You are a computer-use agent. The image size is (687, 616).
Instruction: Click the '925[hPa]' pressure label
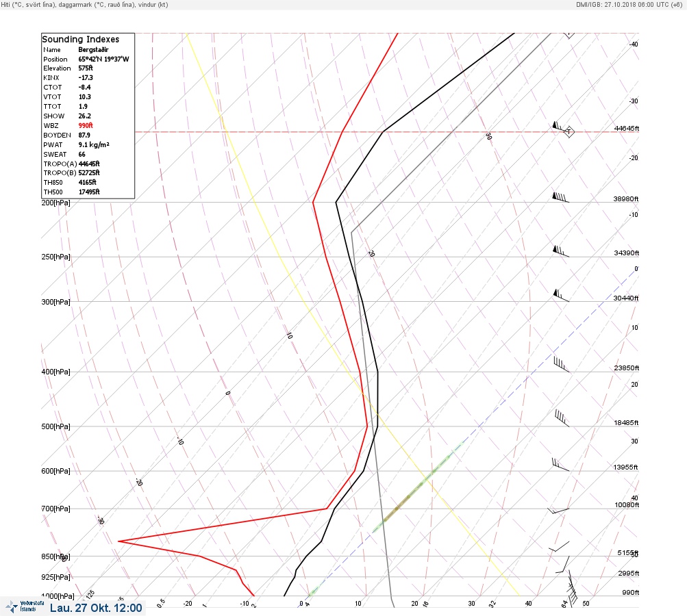pos(55,578)
